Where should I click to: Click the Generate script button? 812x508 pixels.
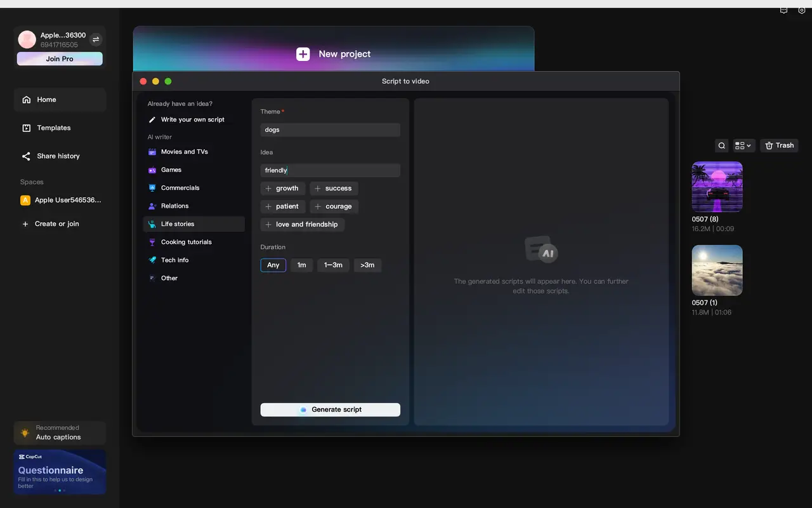(331, 410)
